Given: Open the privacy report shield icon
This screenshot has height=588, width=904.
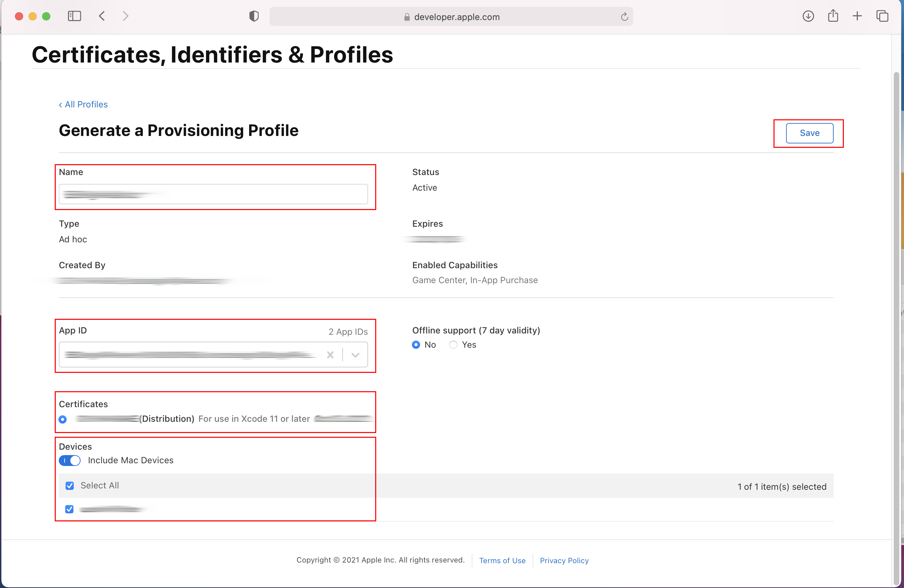Looking at the screenshot, I should pyautogui.click(x=254, y=16).
